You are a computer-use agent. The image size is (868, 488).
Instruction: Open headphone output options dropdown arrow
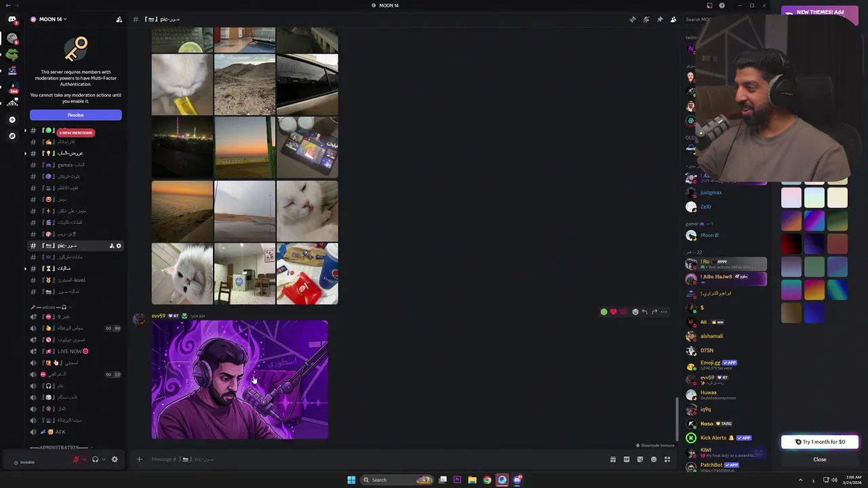(x=103, y=460)
